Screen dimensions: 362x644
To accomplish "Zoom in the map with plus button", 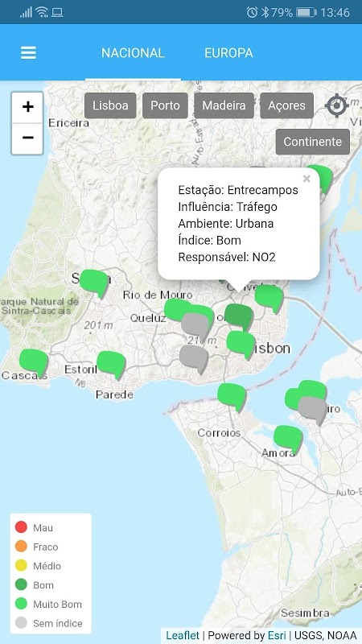I will (x=27, y=107).
